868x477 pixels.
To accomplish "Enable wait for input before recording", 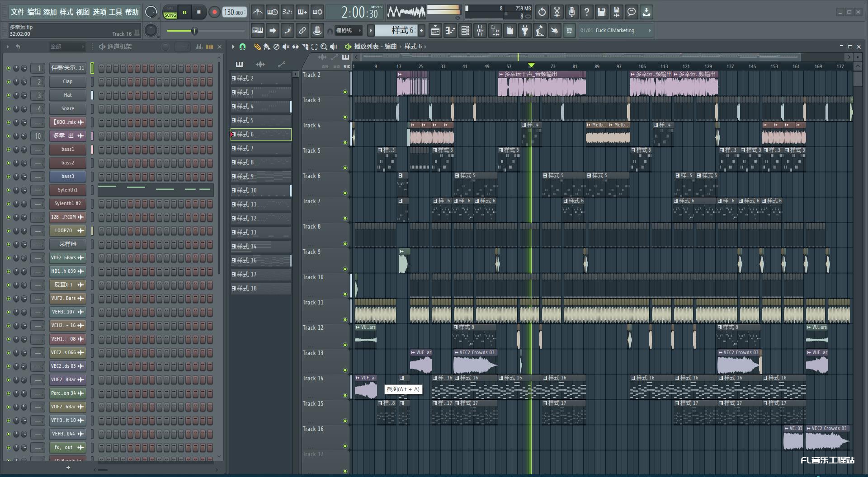I will 273,12.
